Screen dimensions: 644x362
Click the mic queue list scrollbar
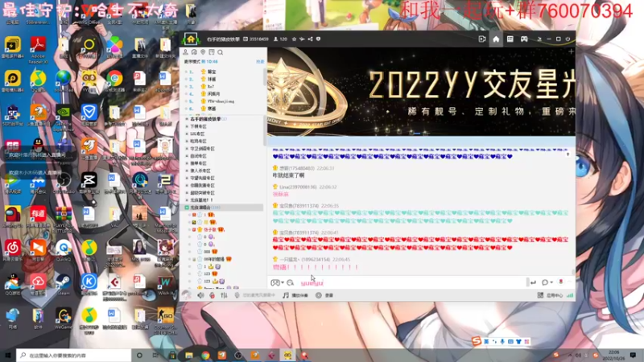265,77
